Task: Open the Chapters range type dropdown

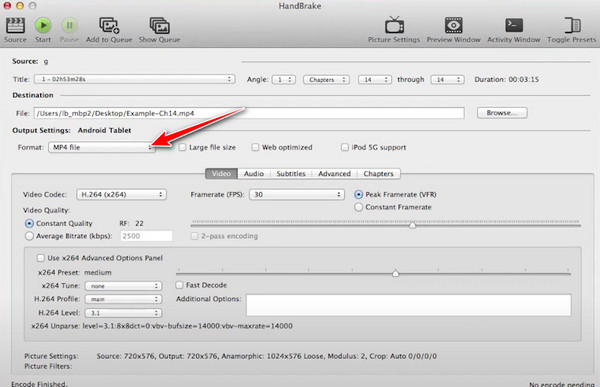Action: coord(326,80)
